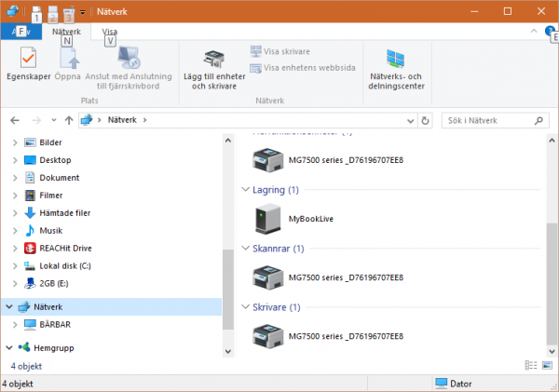The height and width of the screenshot is (392, 559).
Task: Open the address bar history dropdown
Action: click(409, 120)
